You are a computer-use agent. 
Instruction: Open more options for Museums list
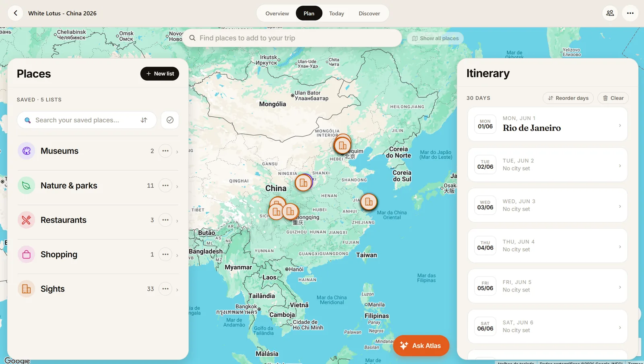point(165,151)
